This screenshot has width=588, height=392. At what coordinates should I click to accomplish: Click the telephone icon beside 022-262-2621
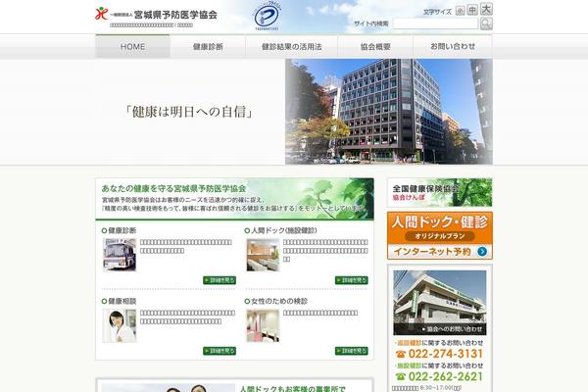pos(401,376)
